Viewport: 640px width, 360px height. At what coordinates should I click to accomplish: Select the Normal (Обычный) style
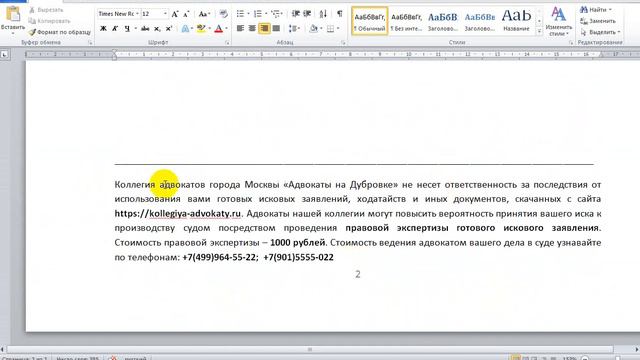coord(369,21)
